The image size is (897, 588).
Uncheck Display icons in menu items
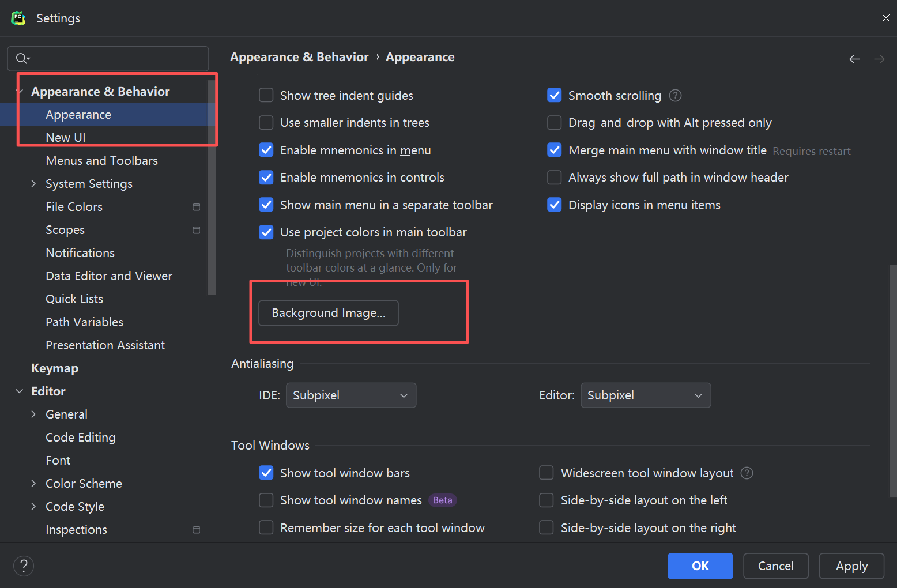[x=554, y=205]
